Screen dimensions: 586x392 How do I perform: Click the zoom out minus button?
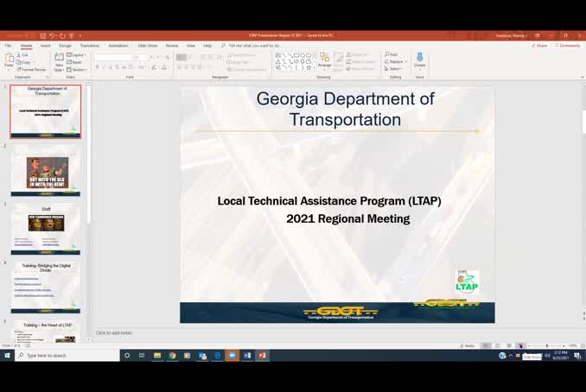coord(528,345)
